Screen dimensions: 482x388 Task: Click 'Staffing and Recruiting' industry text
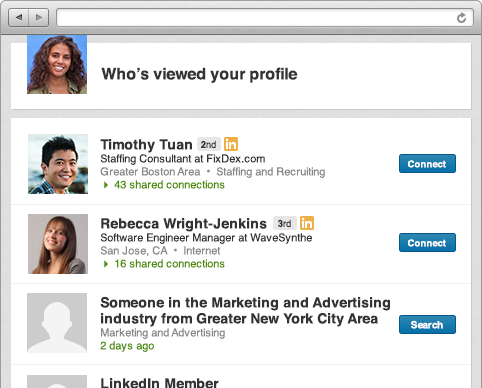(271, 172)
